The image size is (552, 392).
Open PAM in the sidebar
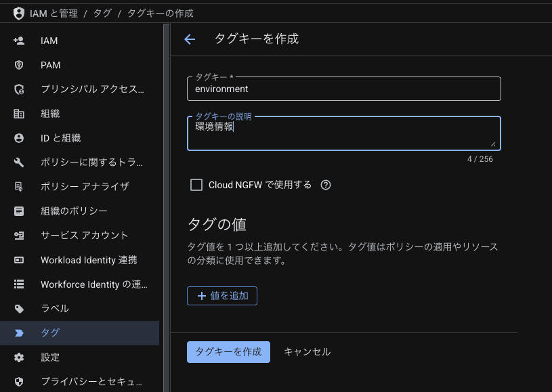[79, 65]
